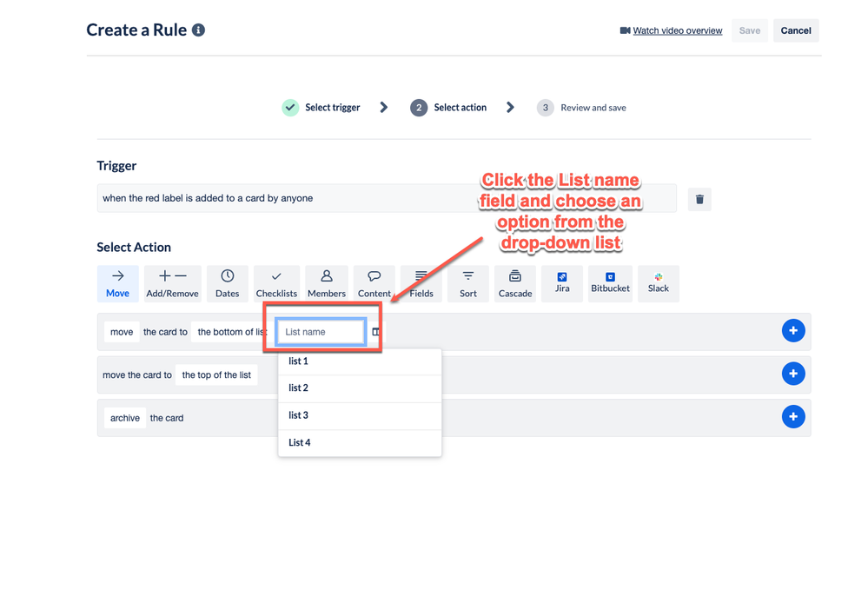Image resolution: width=868 pixels, height=603 pixels.
Task: Delete the red label trigger
Action: [699, 199]
